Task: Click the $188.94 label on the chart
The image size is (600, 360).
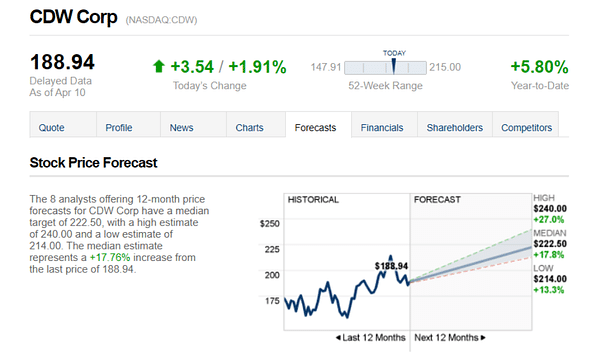Action: click(391, 266)
